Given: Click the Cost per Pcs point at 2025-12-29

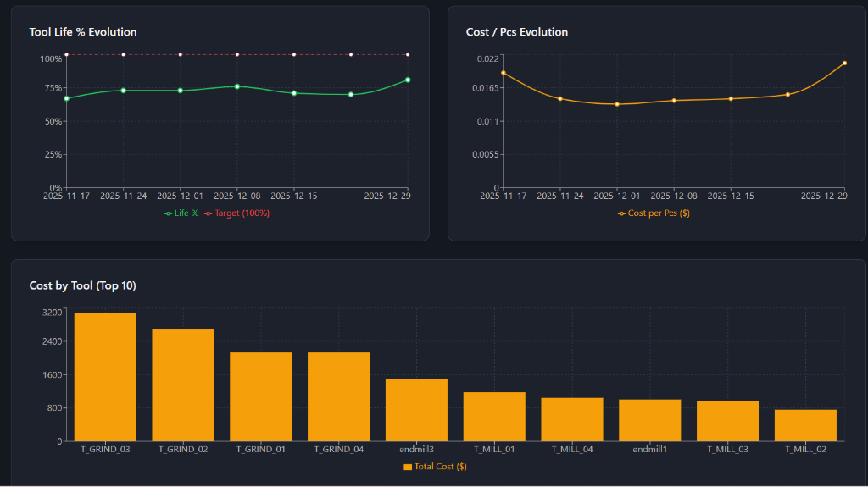Looking at the screenshot, I should tap(844, 63).
